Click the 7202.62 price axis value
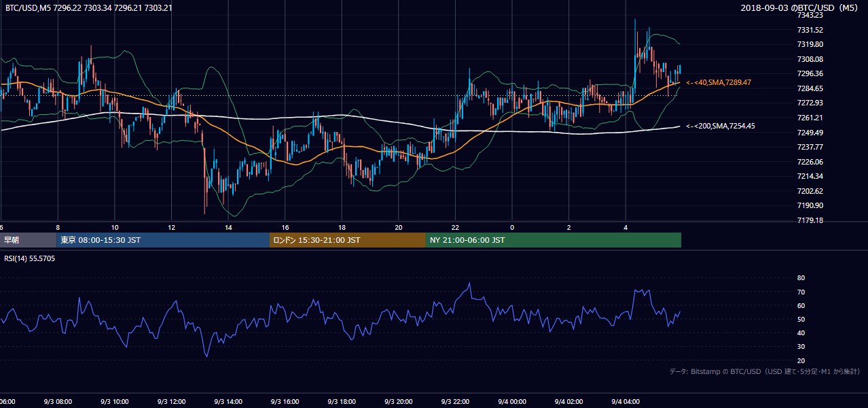This screenshot has height=408, width=868. [x=810, y=191]
